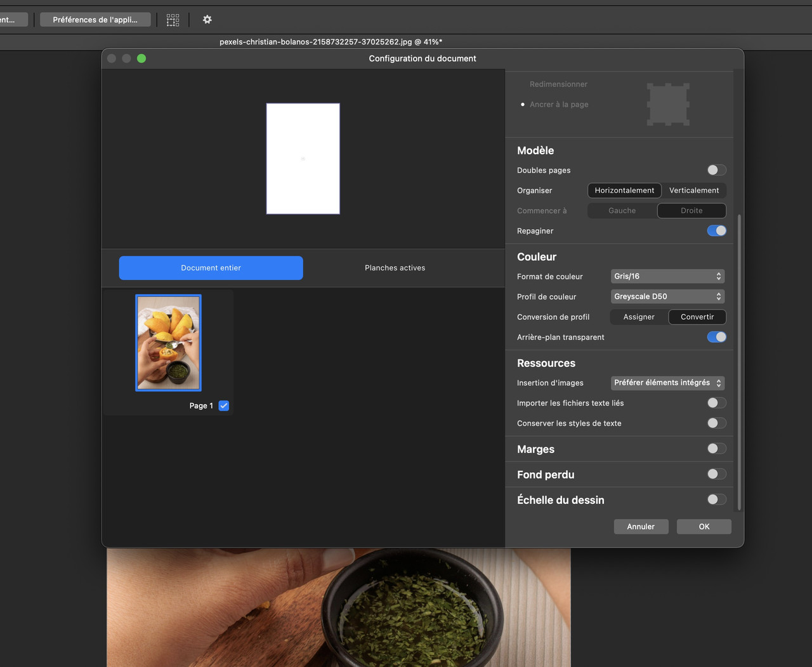Enable the Échelle du dessin switch
This screenshot has height=667, width=812.
(716, 499)
